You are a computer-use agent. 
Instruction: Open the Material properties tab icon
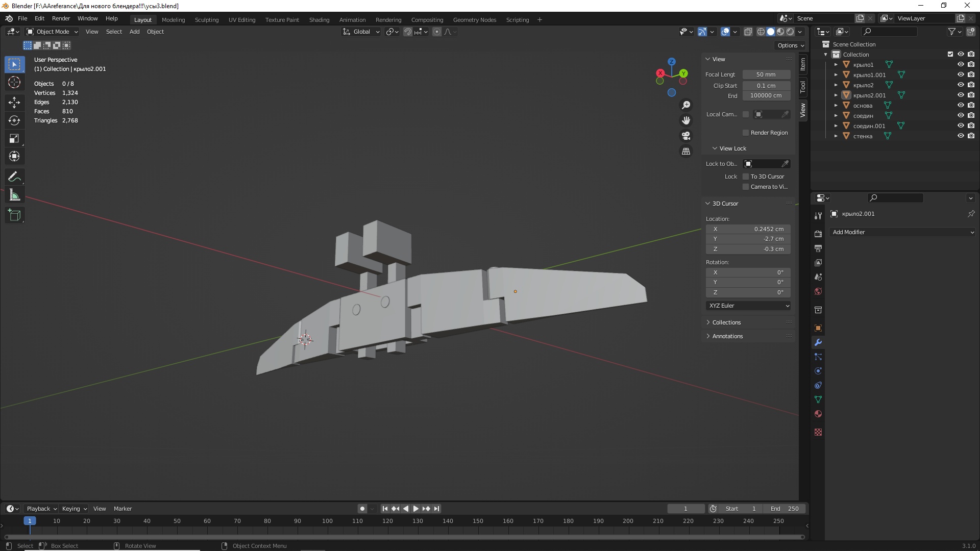pos(818,414)
